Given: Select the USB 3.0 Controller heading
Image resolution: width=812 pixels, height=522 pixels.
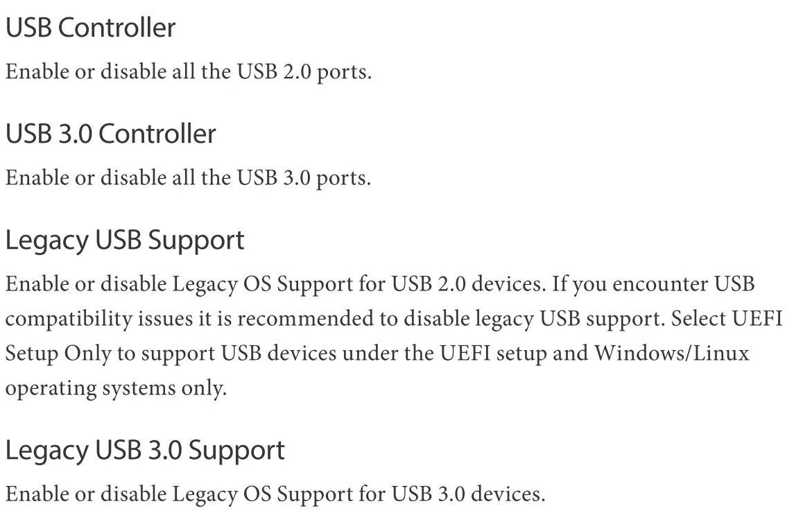Looking at the screenshot, I should [x=110, y=134].
